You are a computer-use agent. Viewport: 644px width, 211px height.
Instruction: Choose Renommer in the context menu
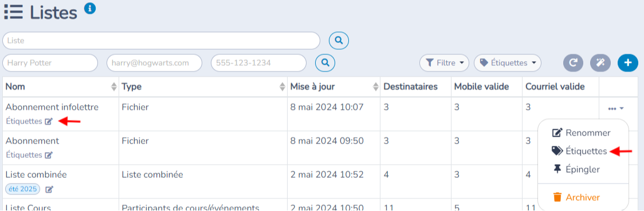[581, 133]
